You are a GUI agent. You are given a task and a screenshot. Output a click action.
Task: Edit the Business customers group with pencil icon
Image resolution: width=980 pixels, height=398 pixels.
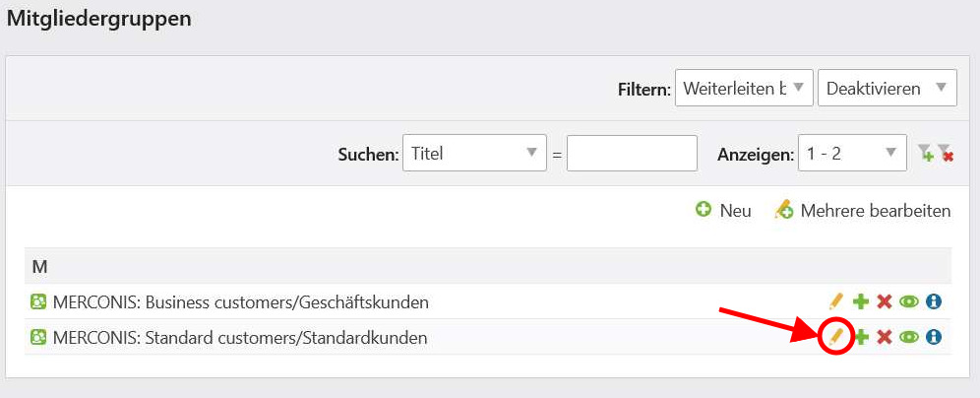[836, 301]
